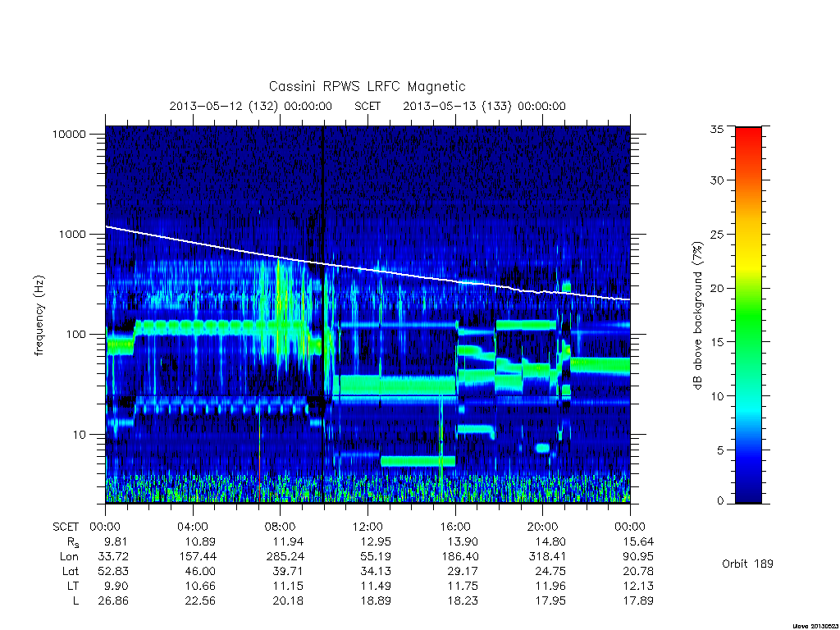Image resolution: width=840 pixels, height=630 pixels.
Task: Click the 100 frequency tick label
Action: coord(75,335)
